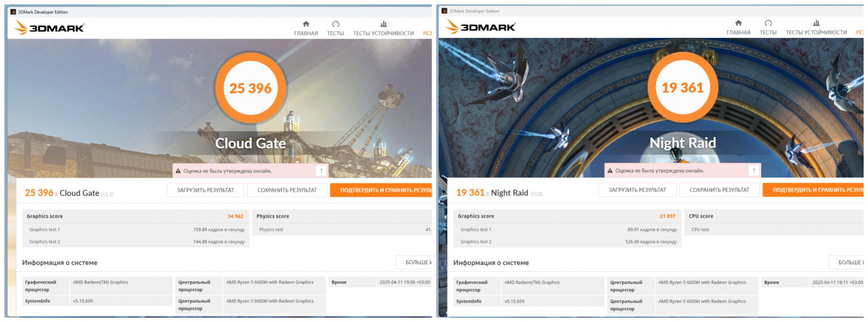Viewport: 868px width, 322px height.
Task: Click СОХРАНИТЬ РЕЗУЛЬТАТ for Night Raid result
Action: (x=719, y=190)
